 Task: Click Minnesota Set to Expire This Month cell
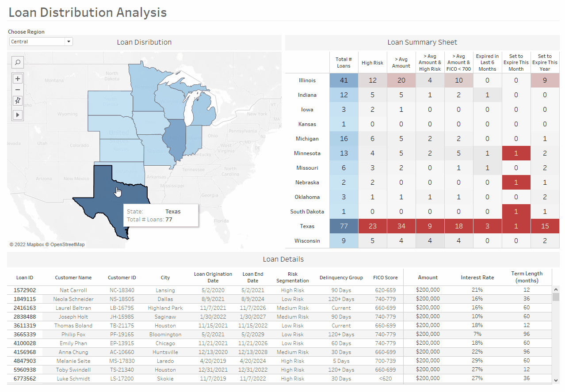tap(516, 153)
